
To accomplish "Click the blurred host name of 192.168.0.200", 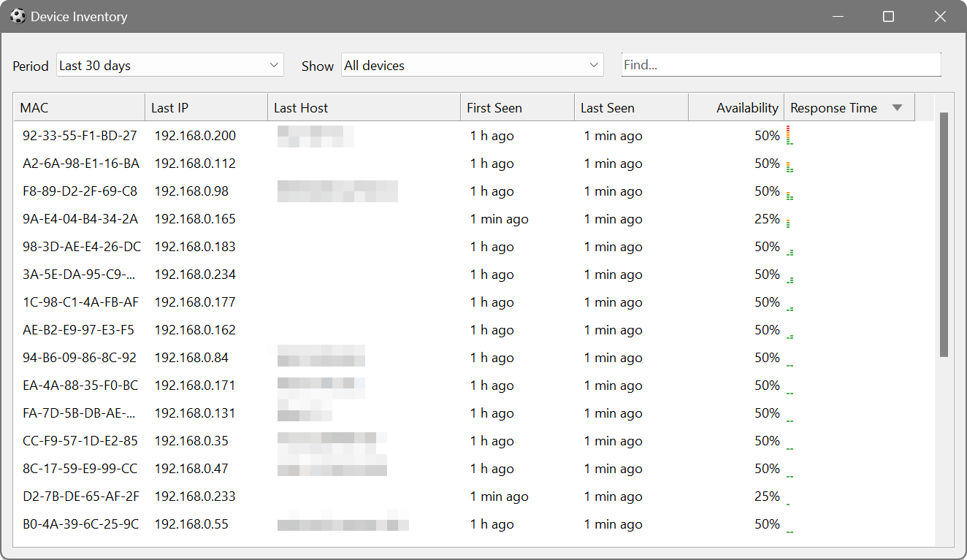I will (x=316, y=136).
